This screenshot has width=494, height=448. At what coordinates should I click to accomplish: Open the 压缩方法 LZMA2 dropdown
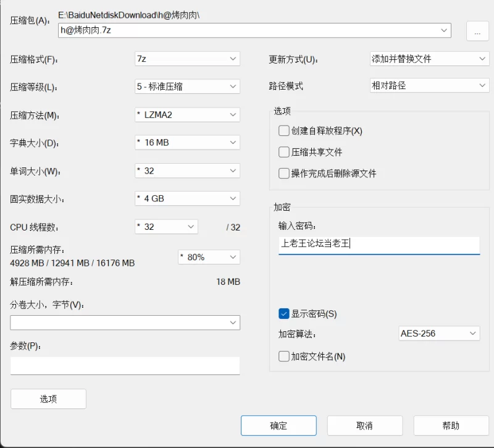[188, 115]
